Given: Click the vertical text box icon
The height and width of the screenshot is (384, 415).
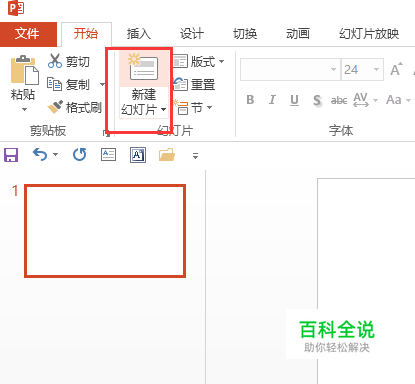Looking at the screenshot, I should 138,155.
